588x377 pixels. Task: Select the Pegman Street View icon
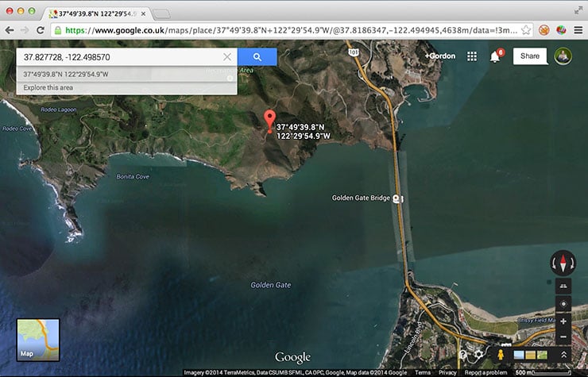[501, 355]
